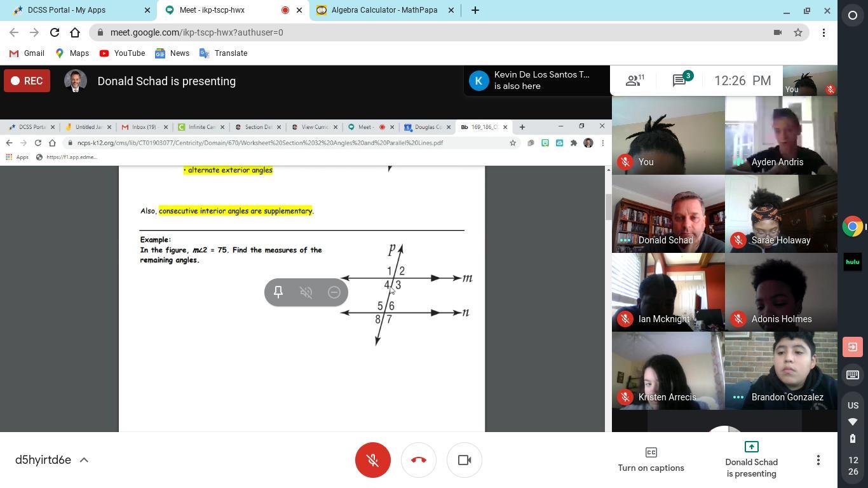The height and width of the screenshot is (488, 868).
Task: Pin the presentation using the pin icon
Action: pyautogui.click(x=278, y=292)
